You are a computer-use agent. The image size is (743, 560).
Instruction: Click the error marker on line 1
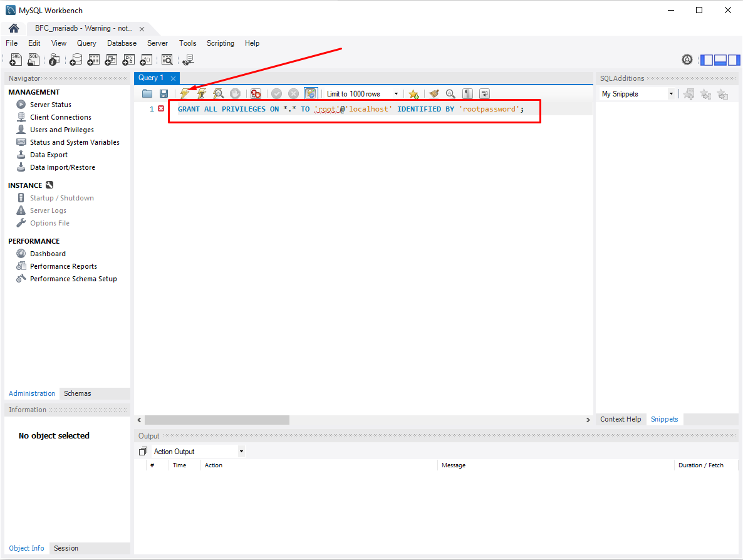click(161, 108)
